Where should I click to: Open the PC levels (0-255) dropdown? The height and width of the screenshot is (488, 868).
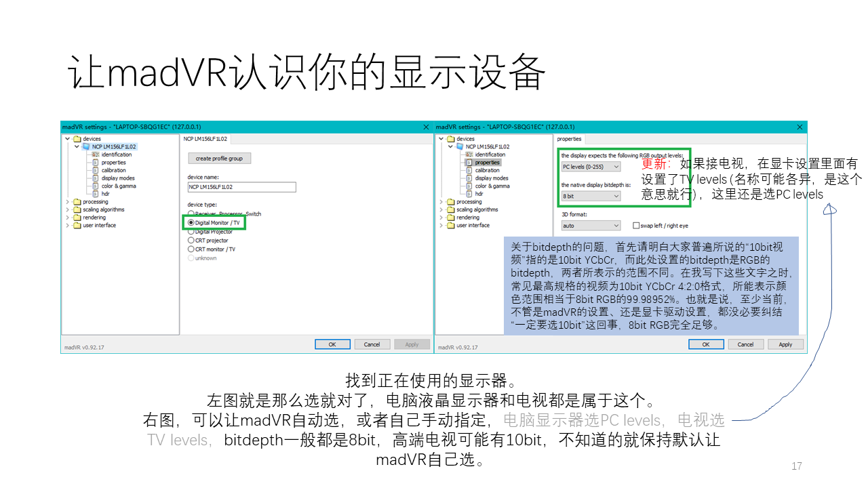pyautogui.click(x=591, y=167)
